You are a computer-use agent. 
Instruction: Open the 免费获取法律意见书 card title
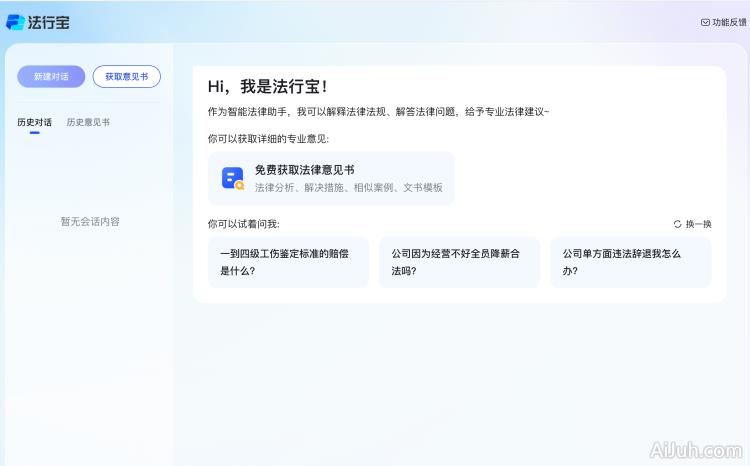click(x=304, y=170)
